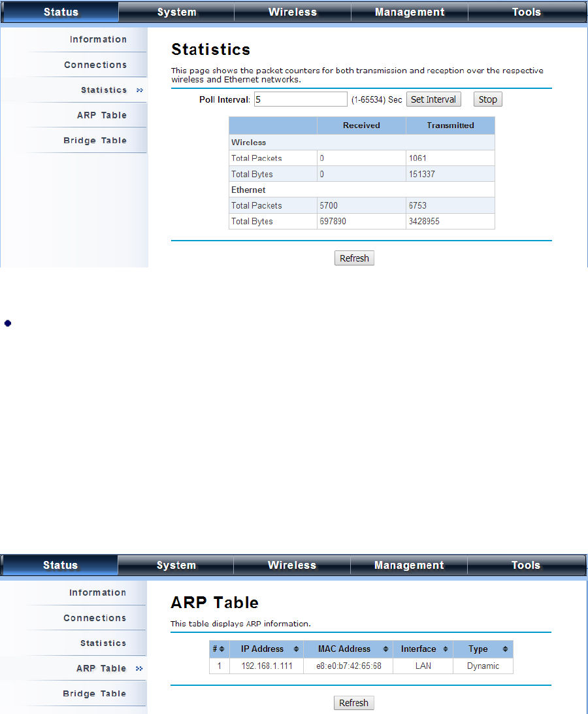Click the arrow icon beside Statistics sidebar item

140,90
